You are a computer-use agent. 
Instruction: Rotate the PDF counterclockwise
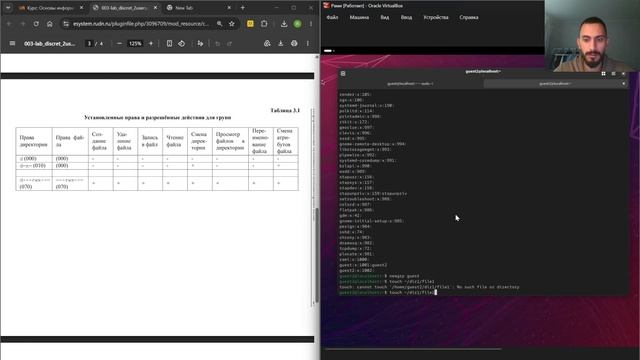(x=182, y=43)
